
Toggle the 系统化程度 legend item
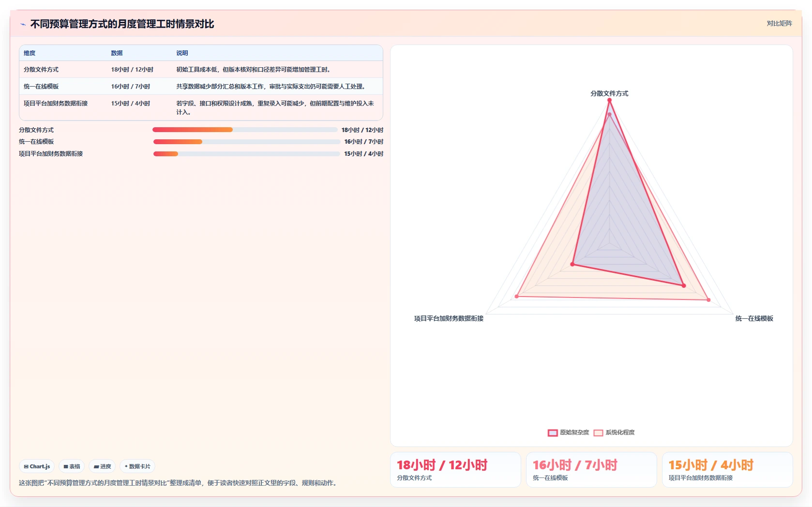point(614,432)
